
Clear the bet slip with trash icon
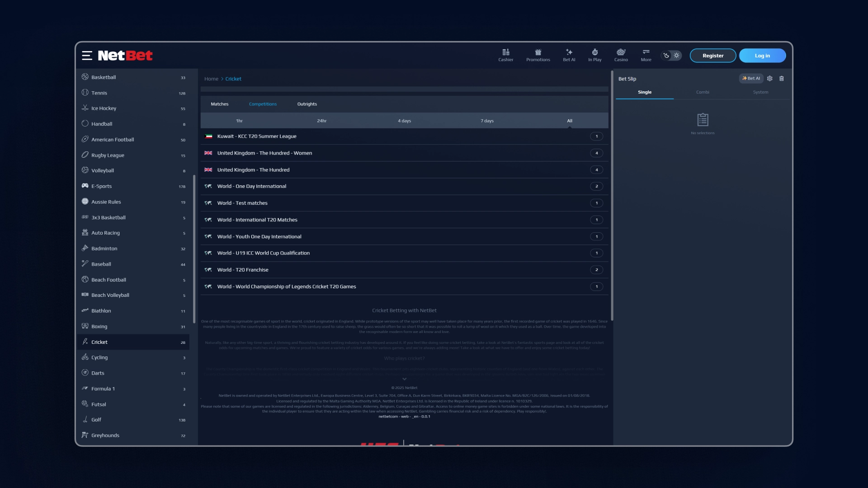[782, 79]
